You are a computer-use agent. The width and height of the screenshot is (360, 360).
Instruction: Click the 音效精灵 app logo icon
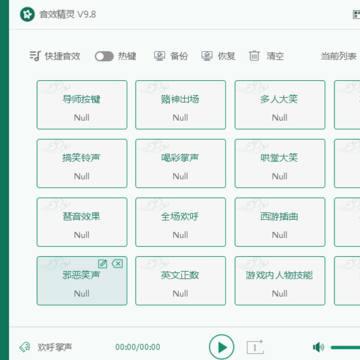coord(27,14)
